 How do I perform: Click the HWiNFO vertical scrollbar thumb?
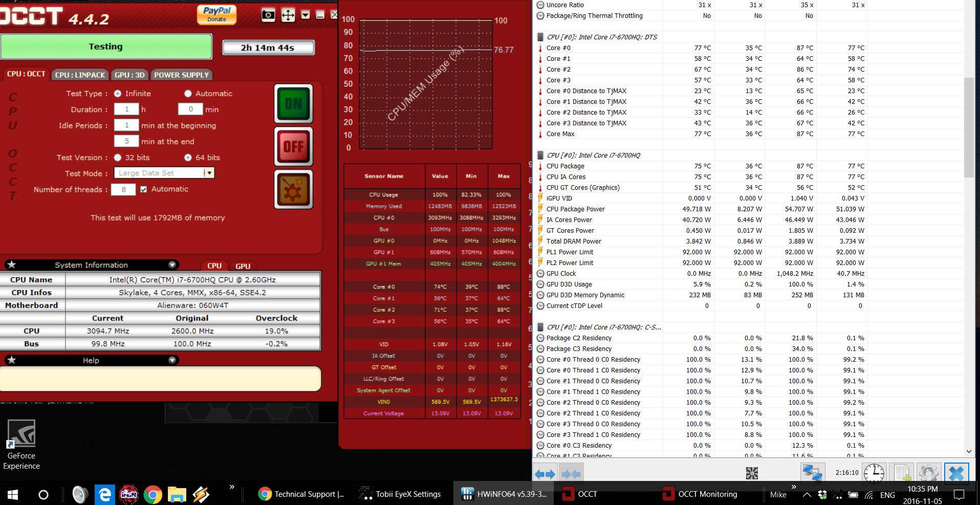click(x=969, y=127)
